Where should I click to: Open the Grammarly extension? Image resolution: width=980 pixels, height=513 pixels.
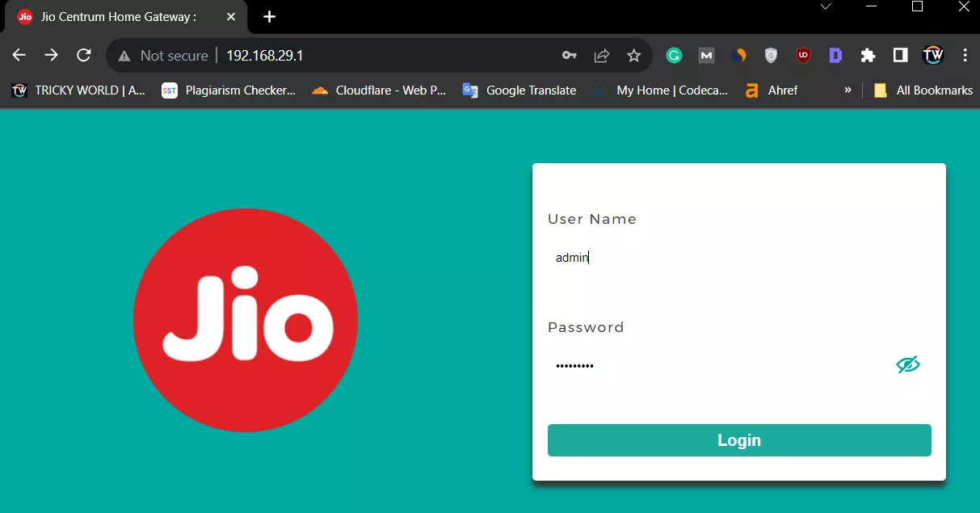(675, 55)
